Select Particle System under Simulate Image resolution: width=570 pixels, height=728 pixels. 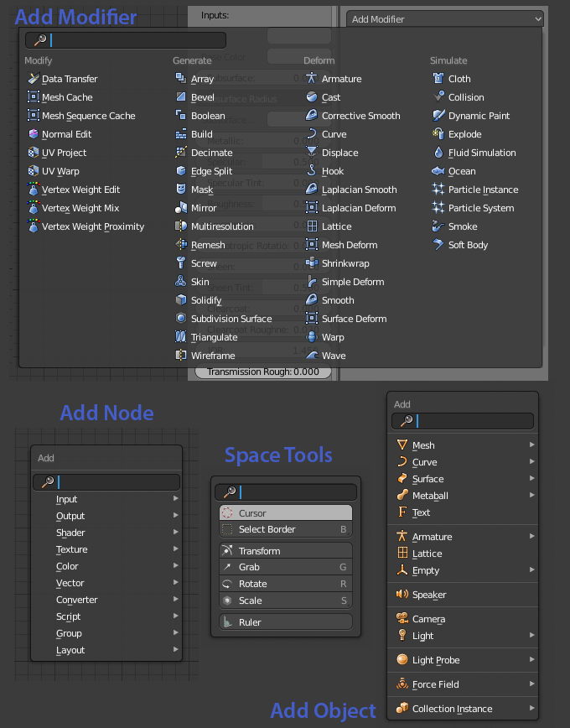(481, 207)
